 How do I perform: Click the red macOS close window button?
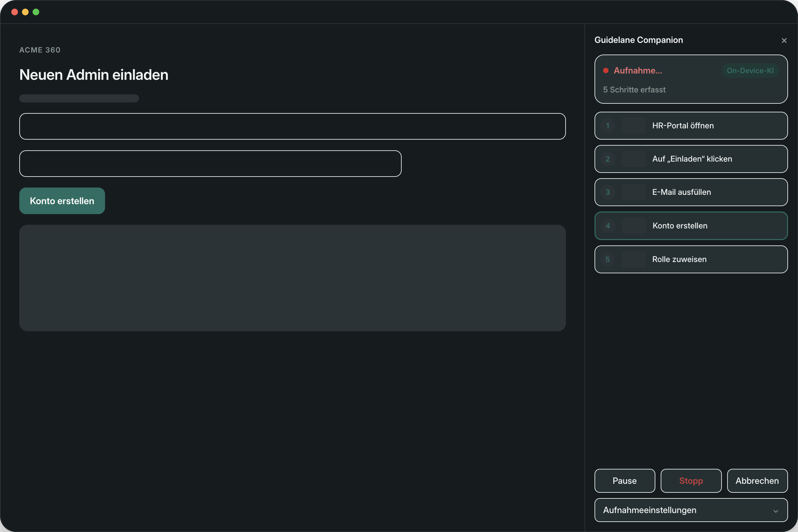coord(15,12)
